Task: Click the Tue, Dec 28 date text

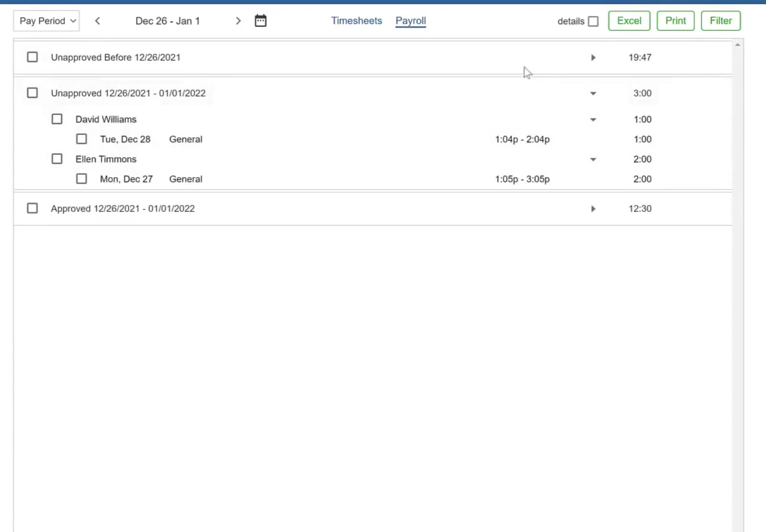Action: coord(125,139)
